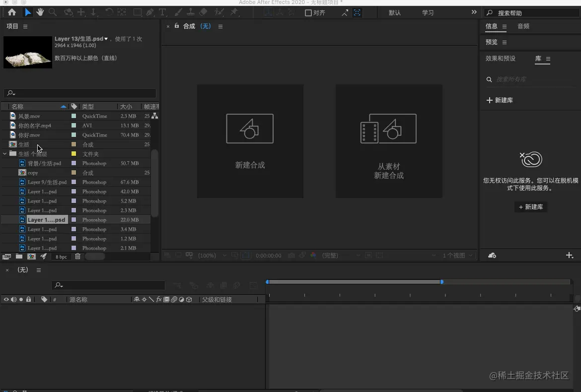Screen dimensions: 581x392
Task: Click the + 新建库 button below offline message
Action: (531, 207)
